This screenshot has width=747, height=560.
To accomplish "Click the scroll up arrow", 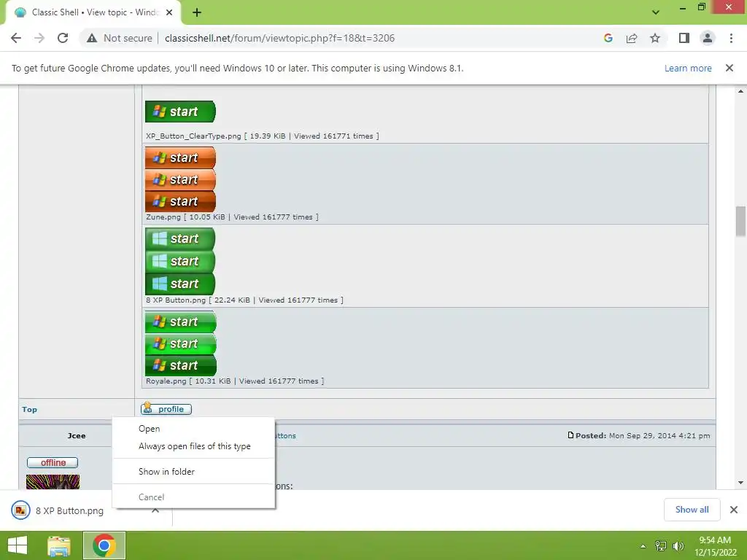I will [740, 91].
